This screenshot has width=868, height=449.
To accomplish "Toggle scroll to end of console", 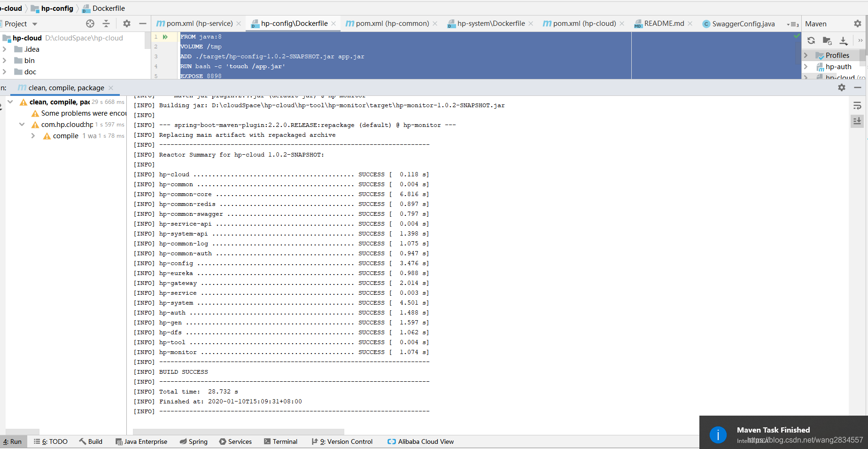I will [x=857, y=121].
